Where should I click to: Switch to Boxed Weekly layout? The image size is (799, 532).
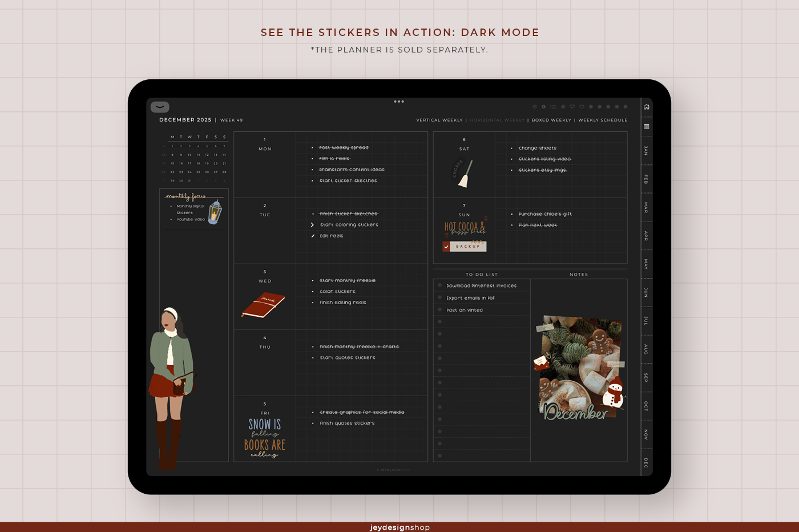point(551,120)
